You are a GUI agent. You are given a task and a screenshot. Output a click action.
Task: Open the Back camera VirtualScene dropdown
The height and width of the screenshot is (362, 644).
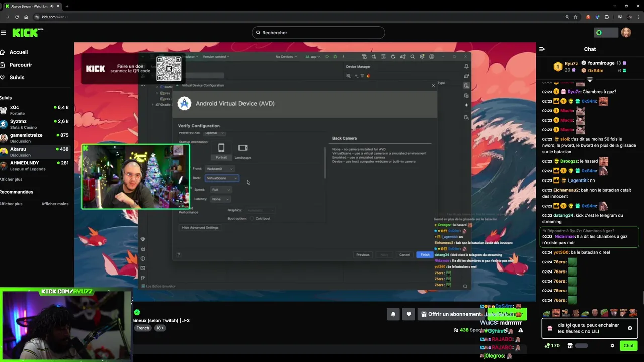(x=222, y=178)
